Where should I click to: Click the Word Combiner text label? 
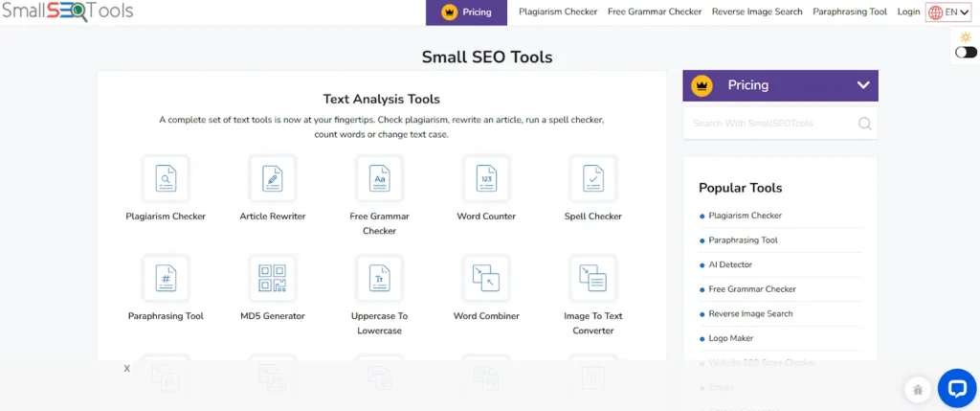point(486,316)
